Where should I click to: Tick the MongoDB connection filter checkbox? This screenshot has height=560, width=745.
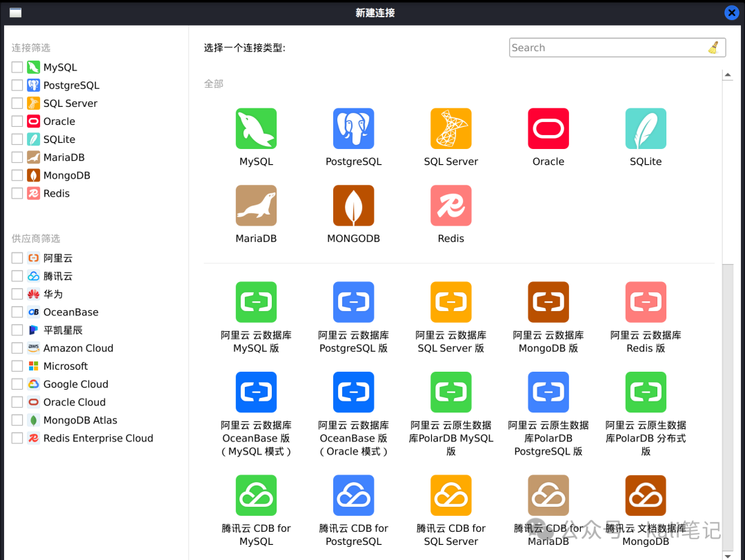point(17,176)
